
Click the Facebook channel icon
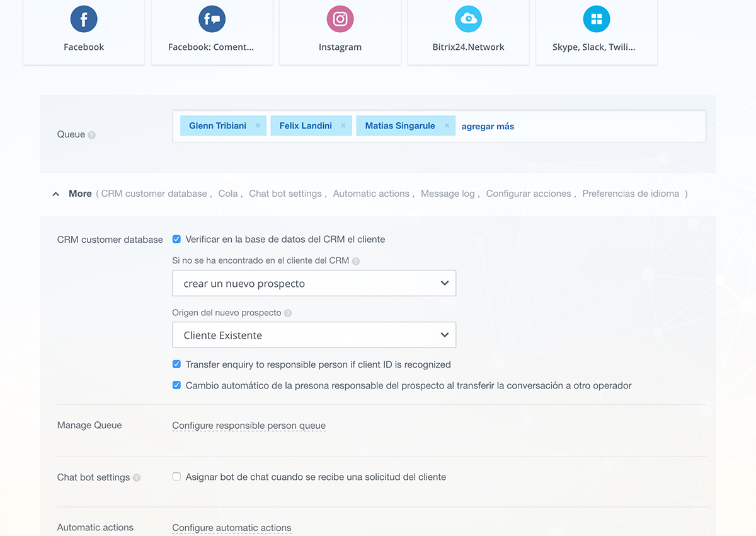click(84, 20)
